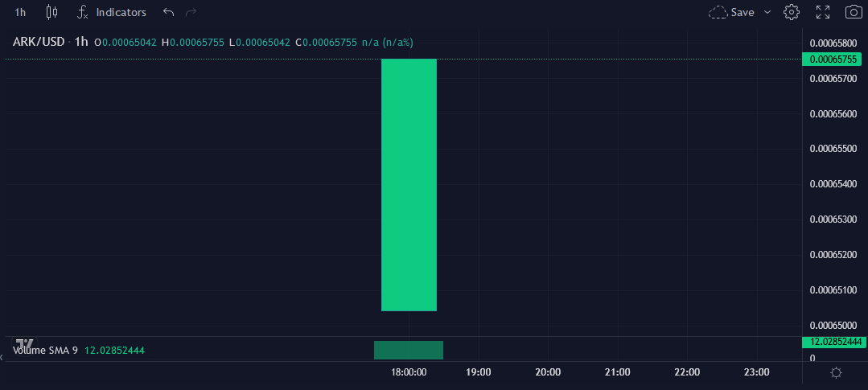Click the 1h interval in the legend
This screenshot has height=390, width=868.
pyautogui.click(x=81, y=42)
